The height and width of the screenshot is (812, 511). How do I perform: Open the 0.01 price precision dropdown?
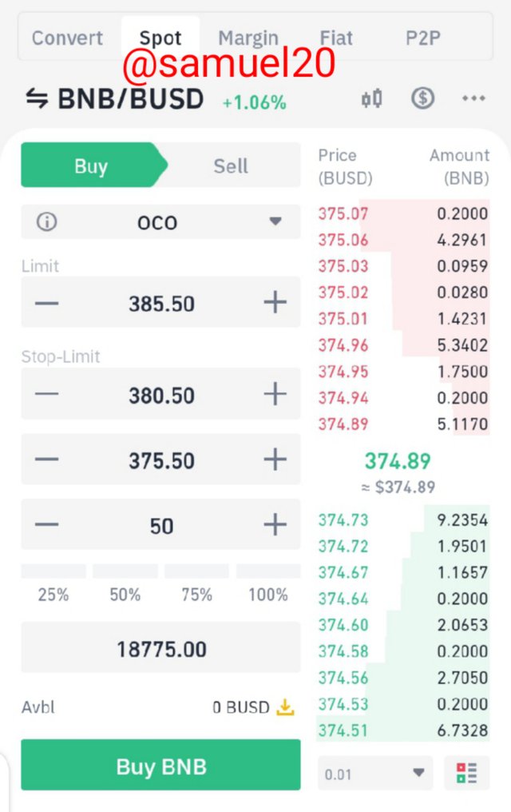click(x=375, y=773)
